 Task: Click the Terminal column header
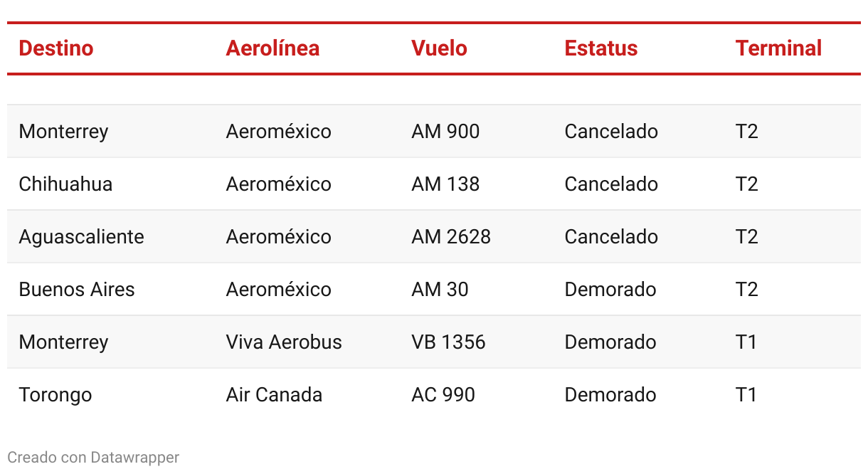pyautogui.click(x=778, y=48)
